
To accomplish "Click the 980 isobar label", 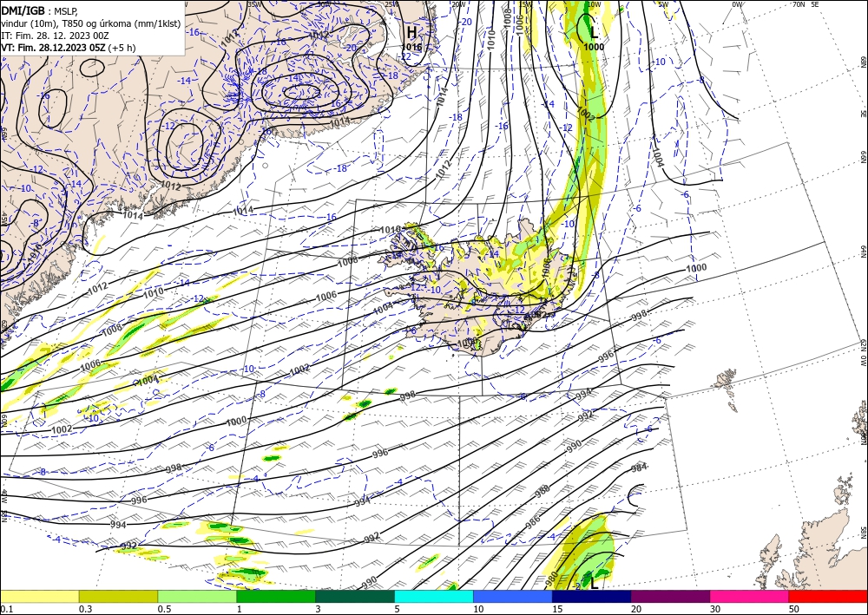I will click(x=552, y=579).
